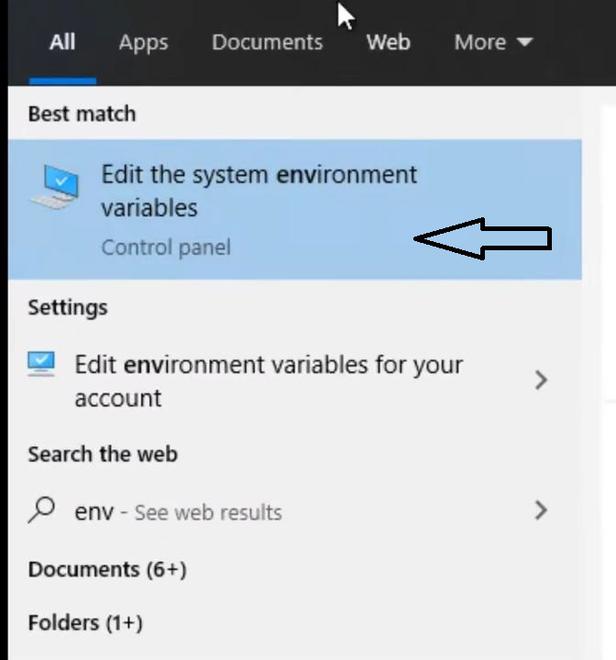The height and width of the screenshot is (660, 616).
Task: Click the monitor icon for account environment variables
Action: (43, 365)
